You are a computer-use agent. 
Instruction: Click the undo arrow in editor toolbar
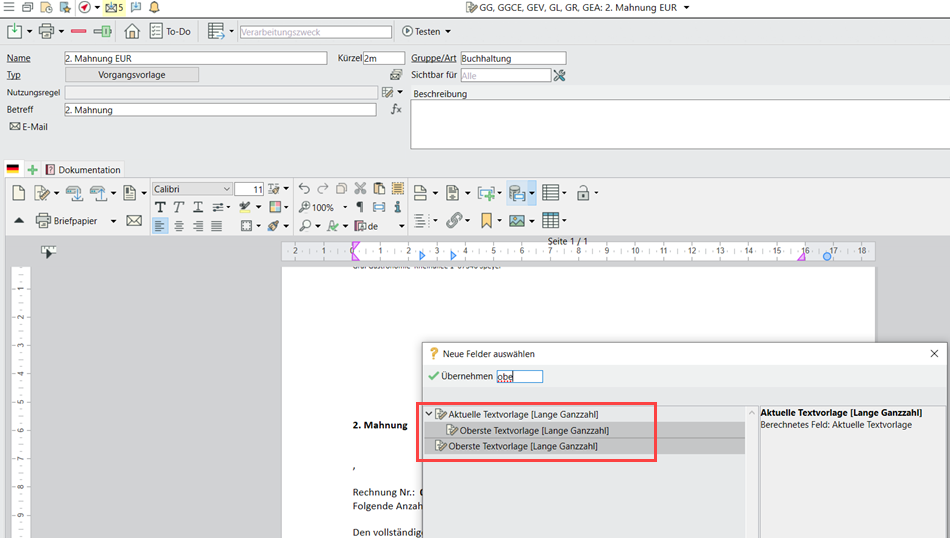[x=304, y=189]
